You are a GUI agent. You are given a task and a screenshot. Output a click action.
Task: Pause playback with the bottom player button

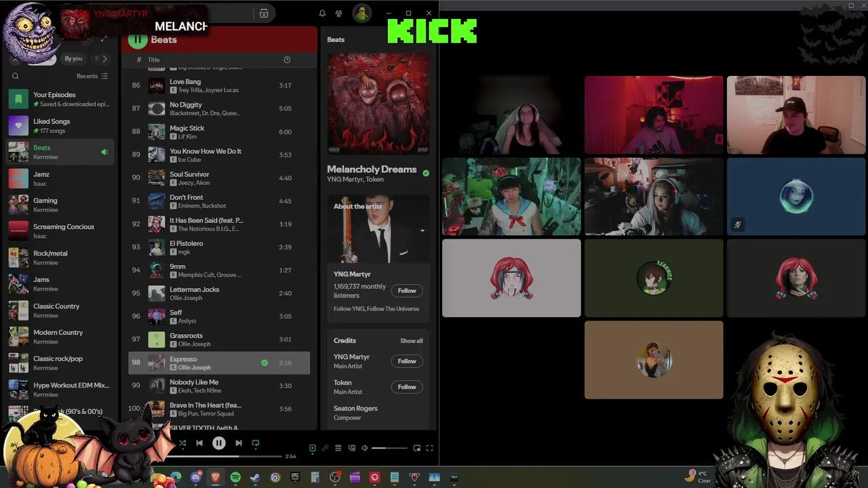(x=219, y=443)
